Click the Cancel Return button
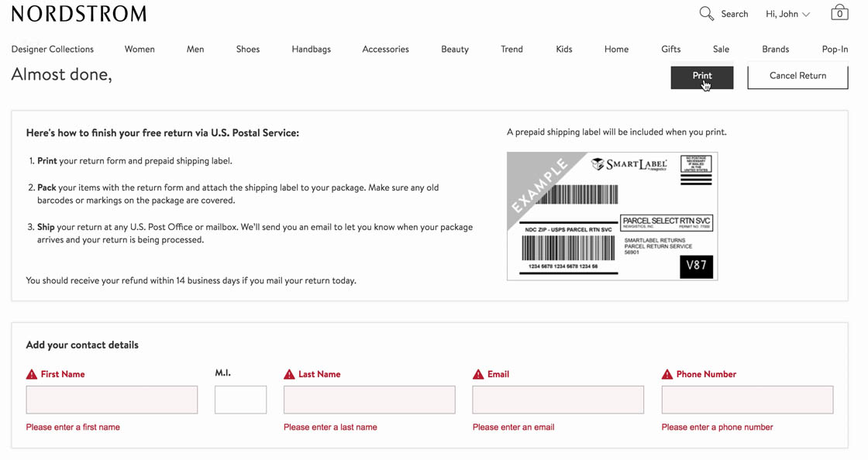This screenshot has width=868, height=460. click(x=797, y=76)
